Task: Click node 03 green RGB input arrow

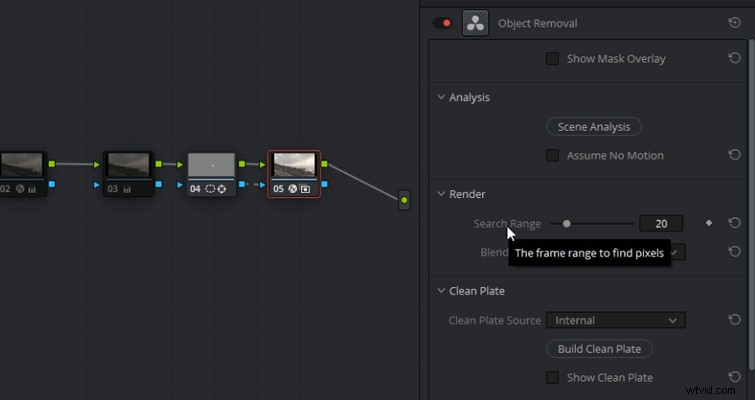Action: coord(97,165)
